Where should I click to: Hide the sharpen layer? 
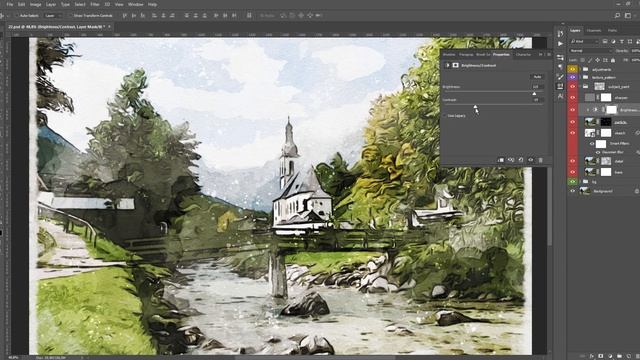click(573, 98)
